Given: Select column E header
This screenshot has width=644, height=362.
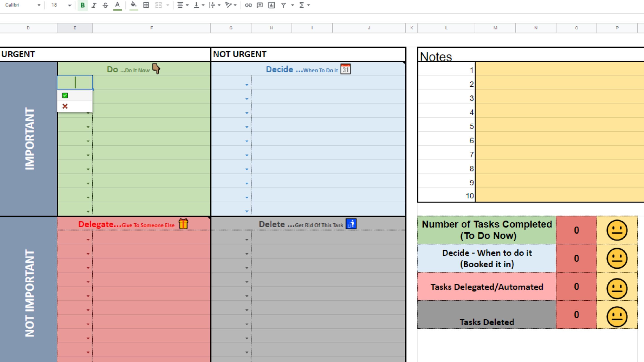Looking at the screenshot, I should pyautogui.click(x=75, y=28).
